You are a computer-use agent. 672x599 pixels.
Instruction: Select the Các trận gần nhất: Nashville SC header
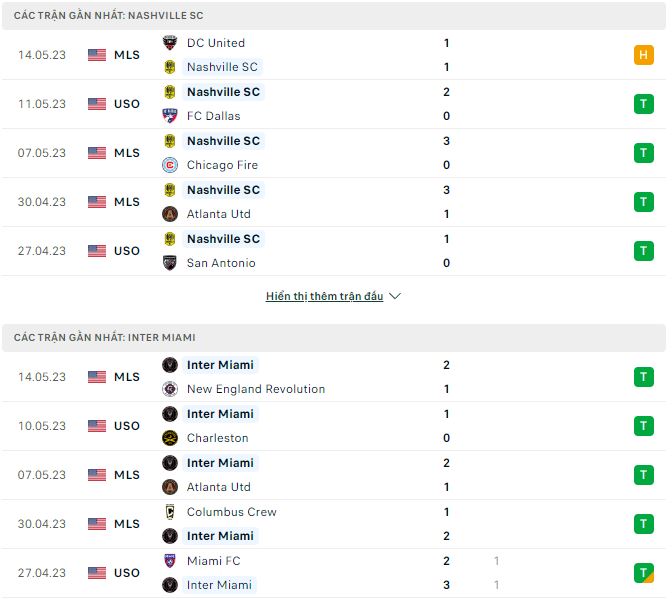click(109, 16)
